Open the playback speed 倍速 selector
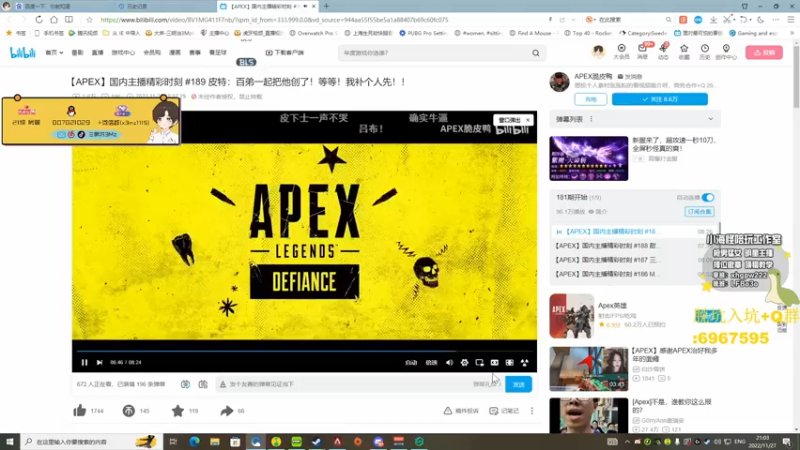Image resolution: width=800 pixels, height=450 pixels. coord(431,363)
